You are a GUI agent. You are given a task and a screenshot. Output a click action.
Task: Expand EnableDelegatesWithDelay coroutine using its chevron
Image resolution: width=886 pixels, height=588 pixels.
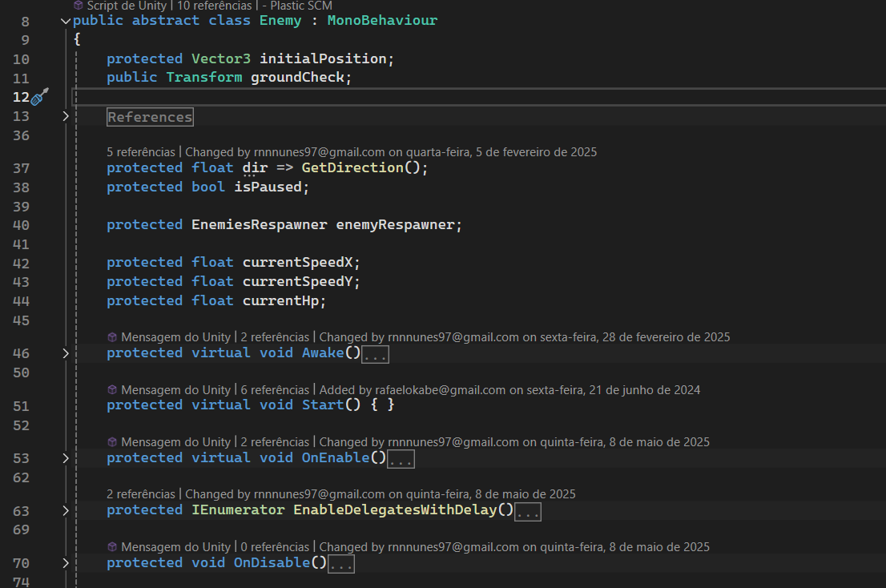(x=66, y=510)
